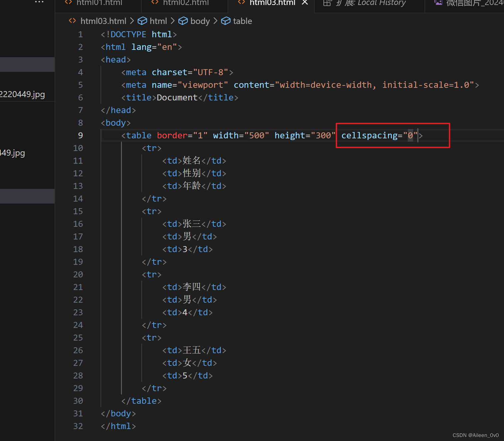Click the closing body tag

coord(118,413)
